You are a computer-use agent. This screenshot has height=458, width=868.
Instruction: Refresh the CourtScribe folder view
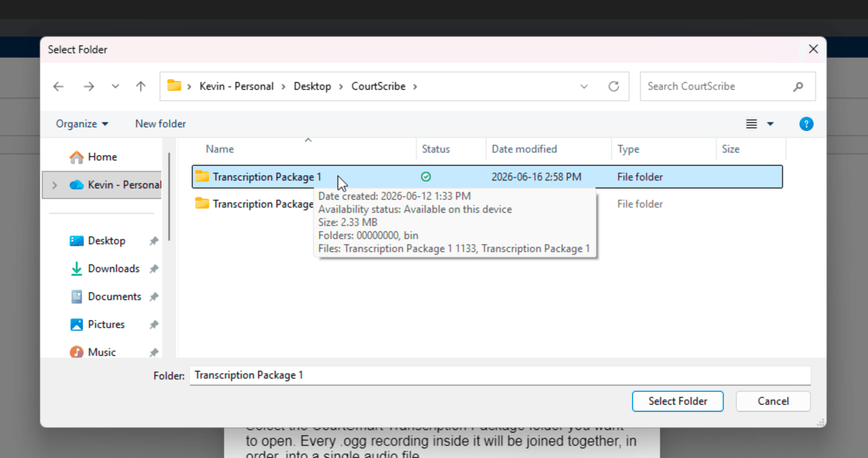(x=614, y=86)
